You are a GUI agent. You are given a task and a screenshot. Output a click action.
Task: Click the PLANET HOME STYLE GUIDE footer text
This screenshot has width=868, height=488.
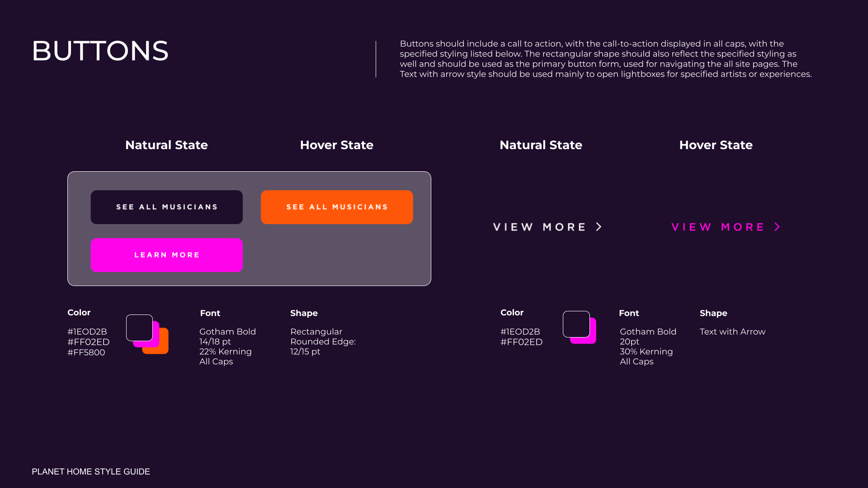pos(91,471)
